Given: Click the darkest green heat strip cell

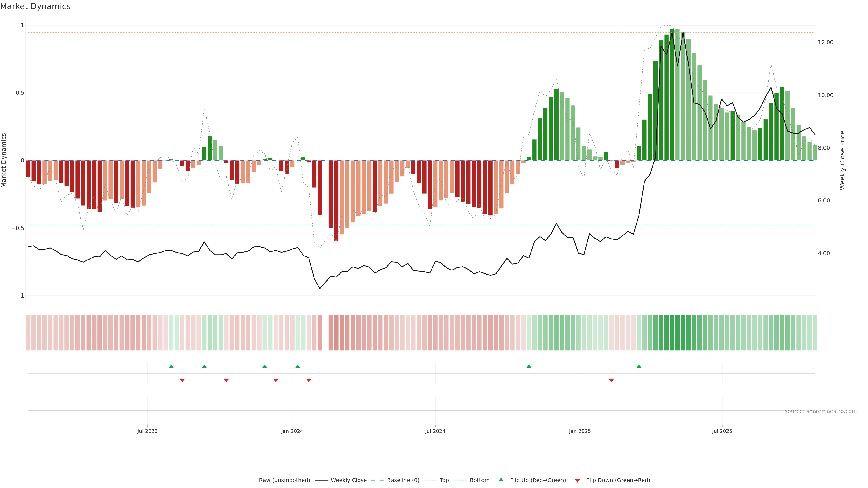Looking at the screenshot, I should pos(672,333).
